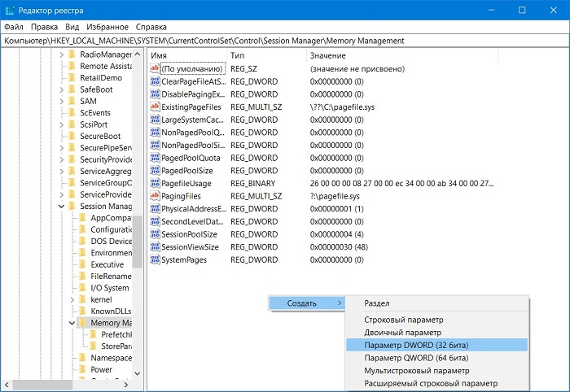This screenshot has width=570, height=392.
Task: Click the SessionViewSize value icon
Action: click(155, 246)
